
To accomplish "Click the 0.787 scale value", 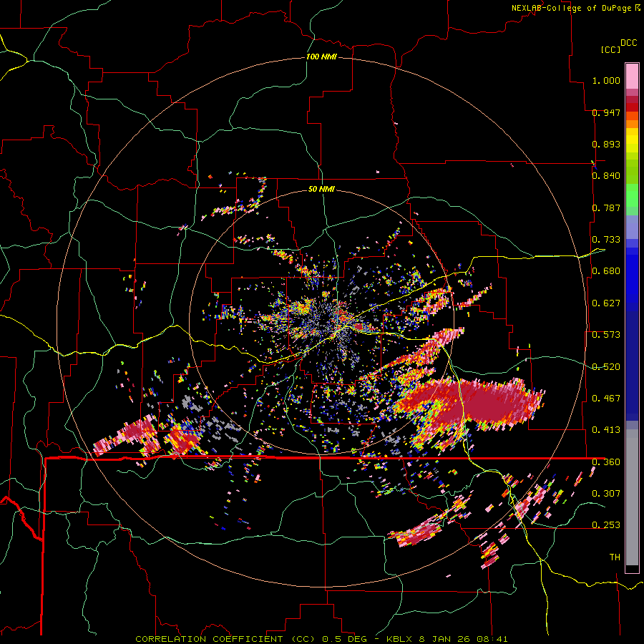I will (606, 208).
